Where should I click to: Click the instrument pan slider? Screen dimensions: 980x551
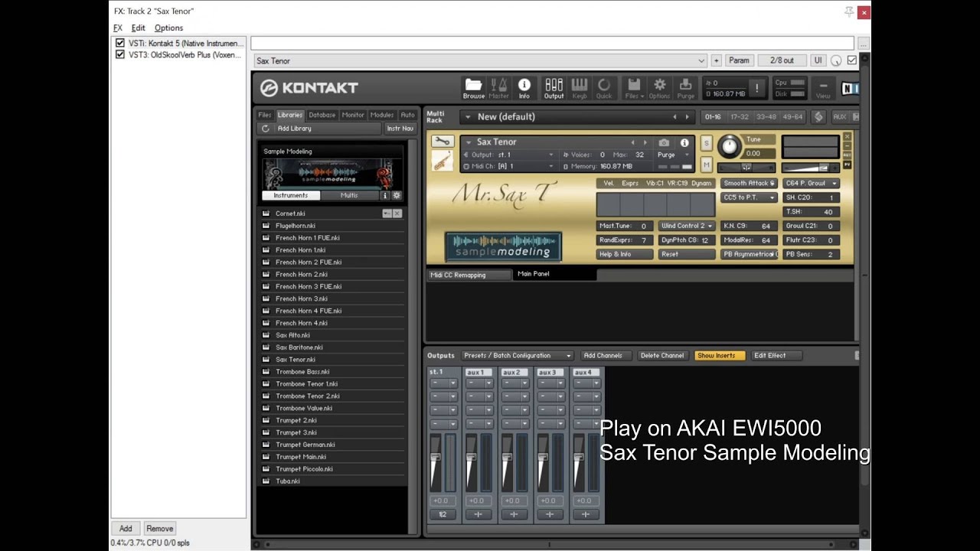pyautogui.click(x=746, y=168)
